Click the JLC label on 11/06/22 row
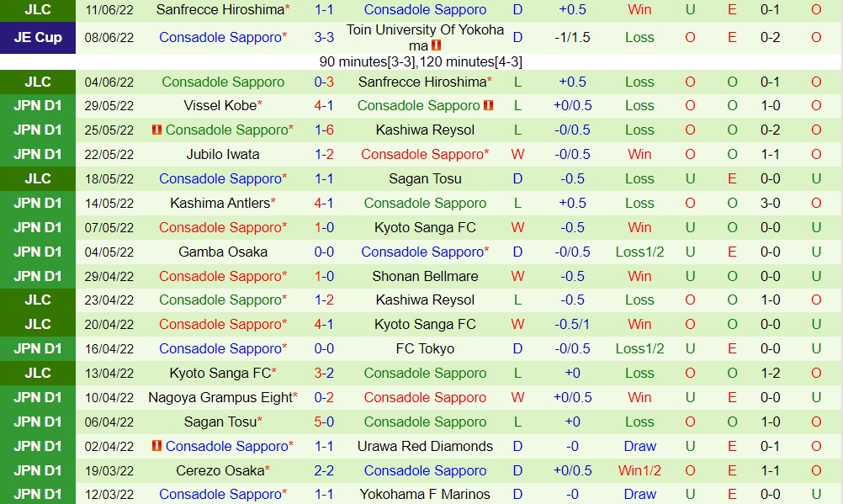Image resolution: width=843 pixels, height=504 pixels. click(x=38, y=10)
